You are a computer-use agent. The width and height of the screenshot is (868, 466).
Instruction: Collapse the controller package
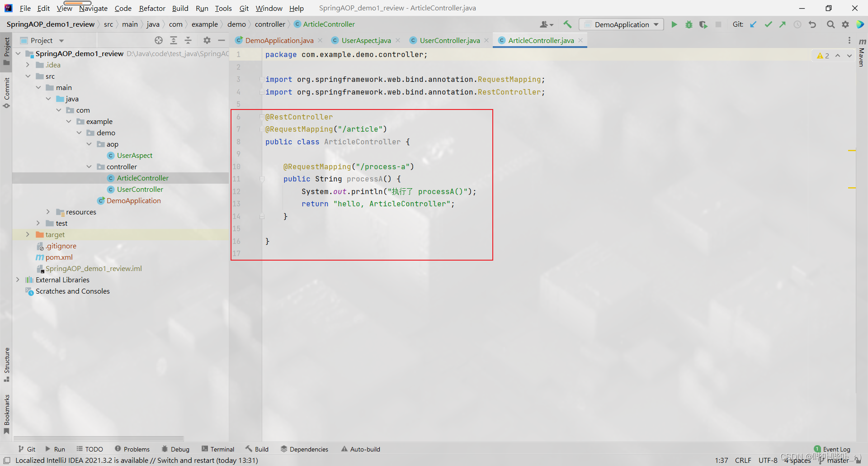89,166
